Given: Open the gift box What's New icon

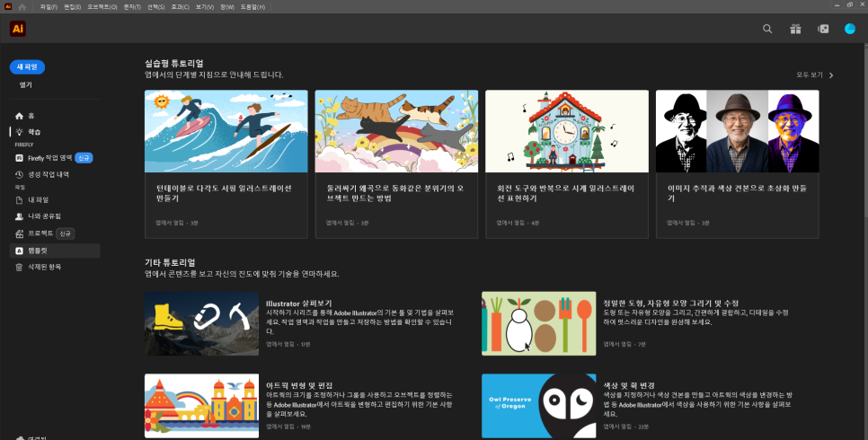Looking at the screenshot, I should pos(795,29).
